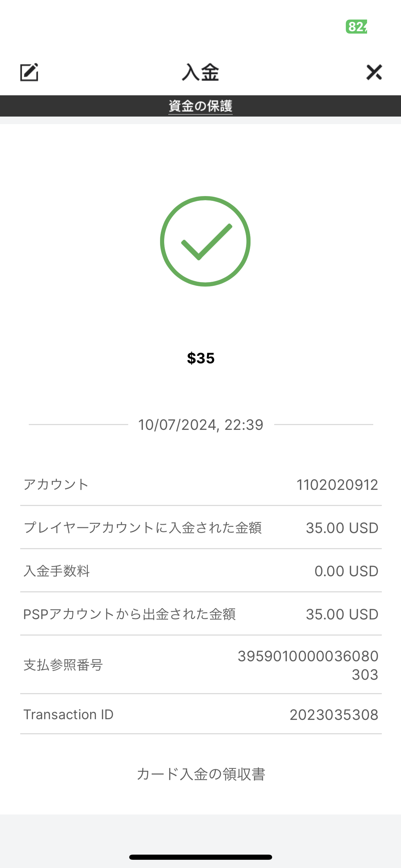Tap the 入金手数料 fee row label
Viewport: 401px width, 868px height.
[x=57, y=571]
